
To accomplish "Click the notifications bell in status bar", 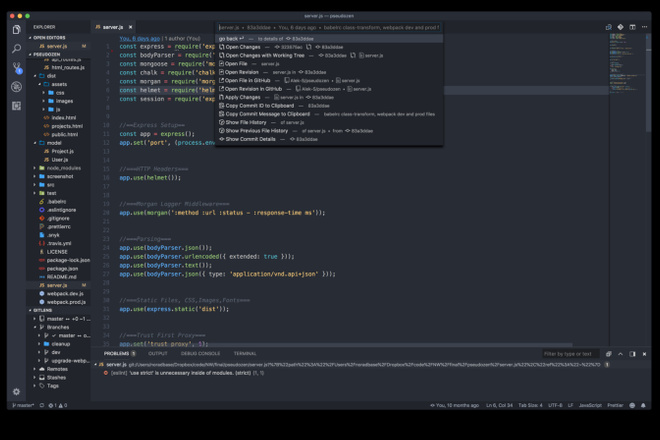I will pyautogui.click(x=643, y=405).
